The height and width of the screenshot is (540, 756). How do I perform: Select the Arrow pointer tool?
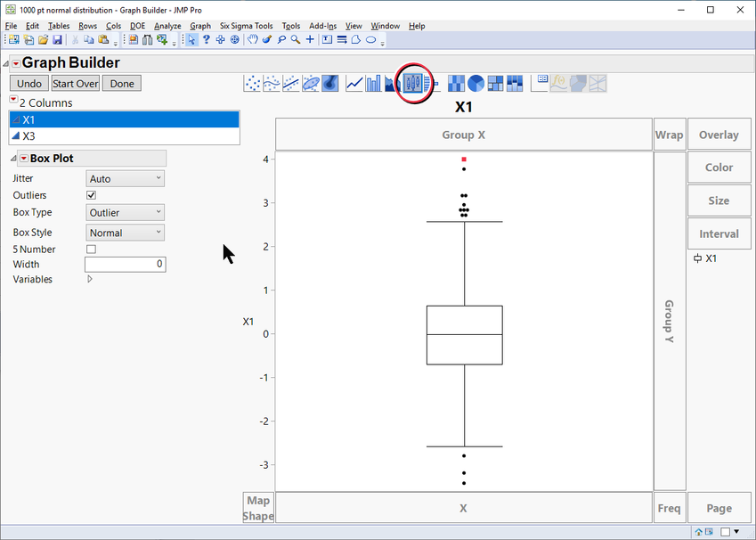coord(191,40)
